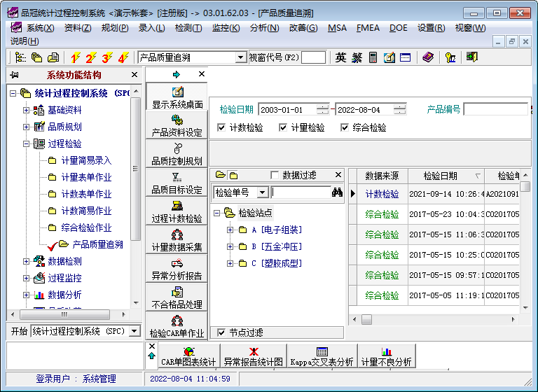Expand the C [塑胶成型] station node
Viewport: 538px width, 392px height.
pyautogui.click(x=230, y=263)
